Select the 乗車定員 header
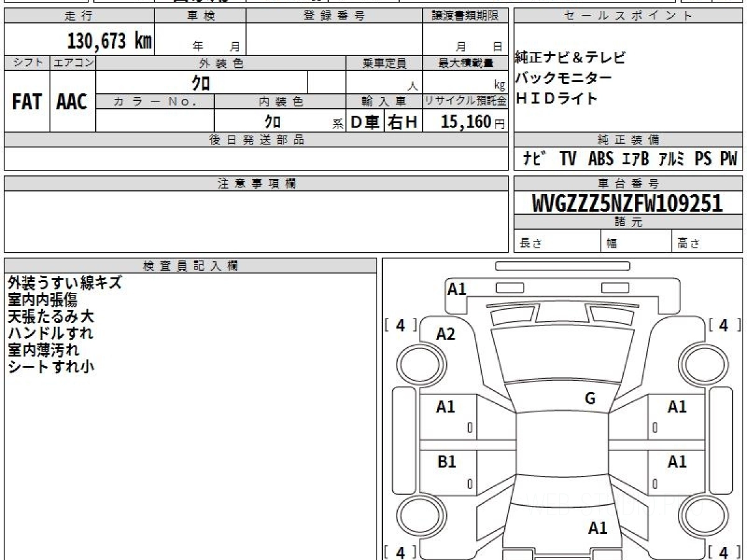 384,63
